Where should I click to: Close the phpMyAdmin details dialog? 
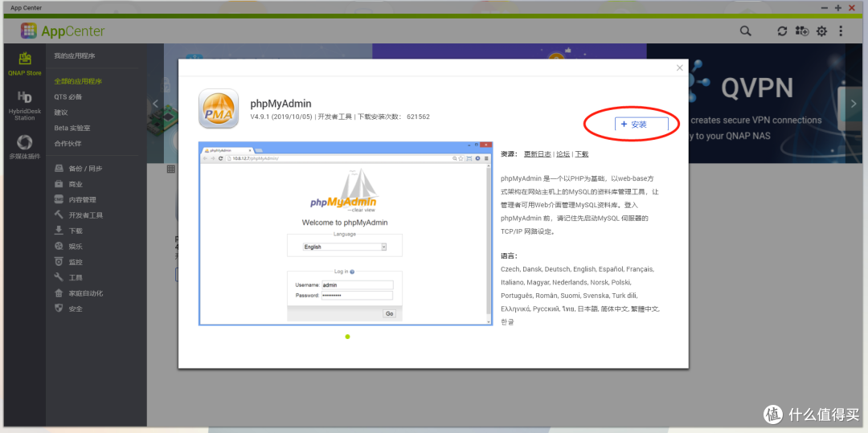679,68
